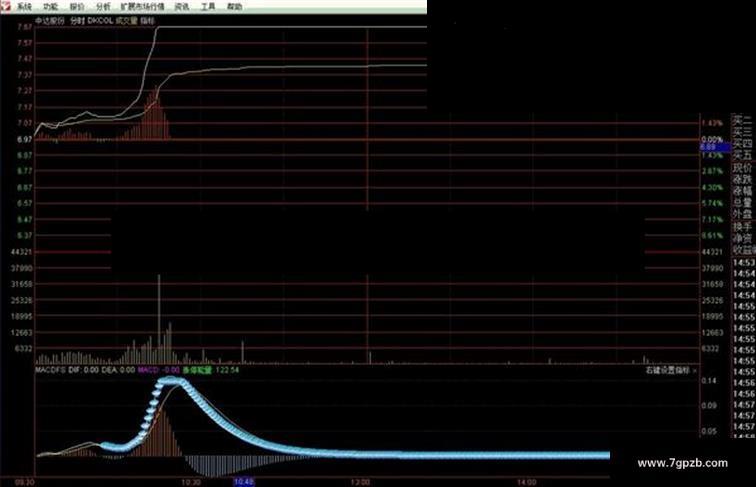Click the 13:00 time axis label
This screenshot has height=487, width=756.
coord(360,482)
